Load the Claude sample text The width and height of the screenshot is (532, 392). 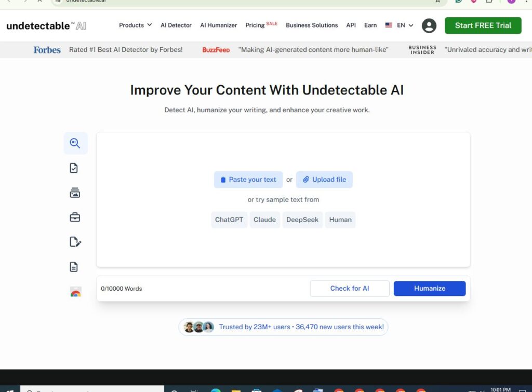coord(264,220)
